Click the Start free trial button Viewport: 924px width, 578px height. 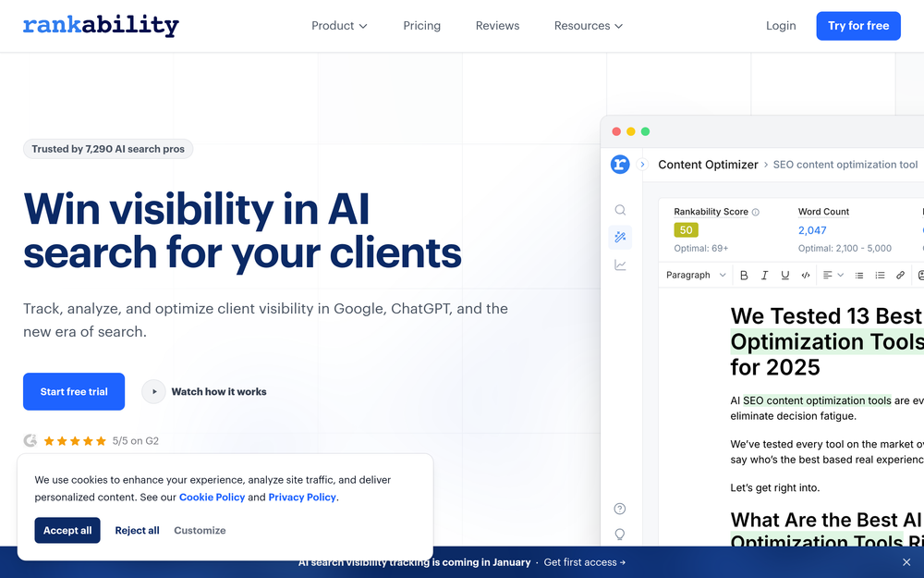(x=74, y=391)
